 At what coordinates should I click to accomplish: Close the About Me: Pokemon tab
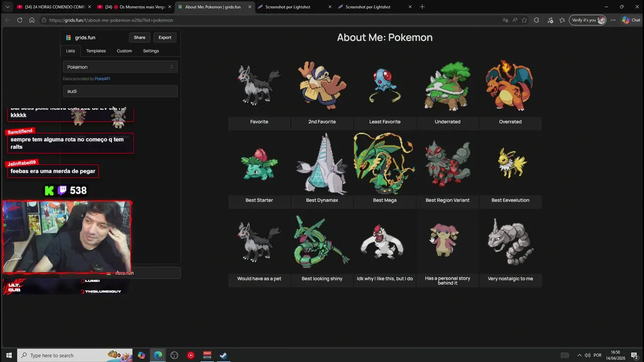click(250, 7)
